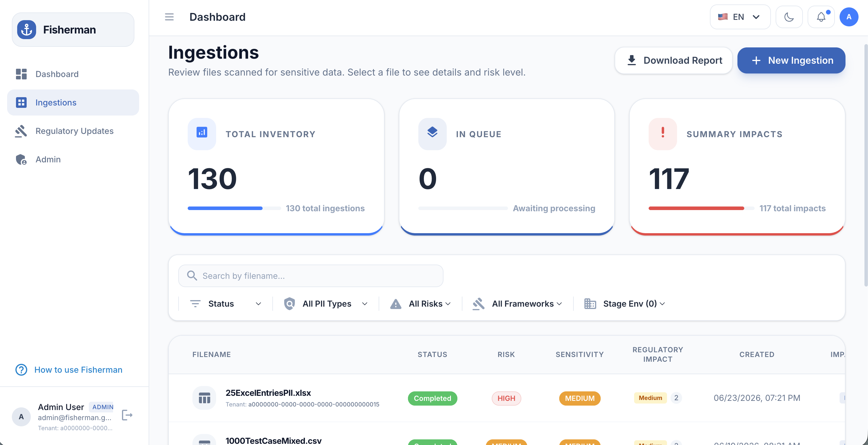Sort by REGULATORY IMPACT column header
This screenshot has width=868, height=445.
click(658, 354)
